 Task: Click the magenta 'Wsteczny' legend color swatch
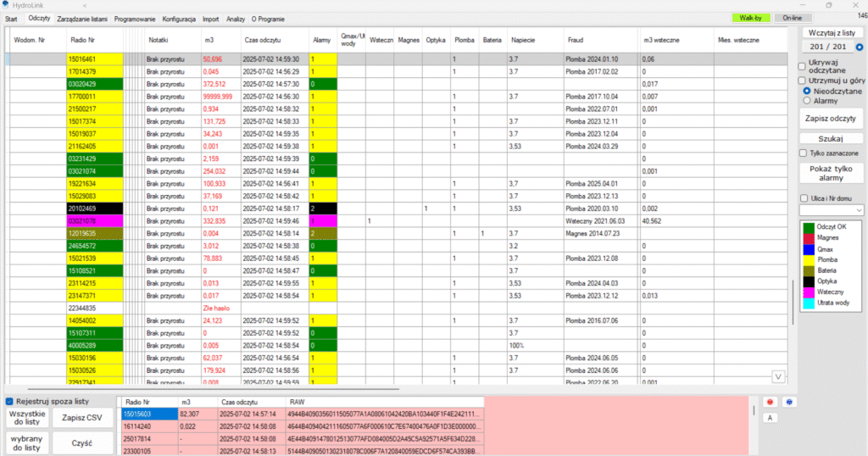pyautogui.click(x=809, y=291)
